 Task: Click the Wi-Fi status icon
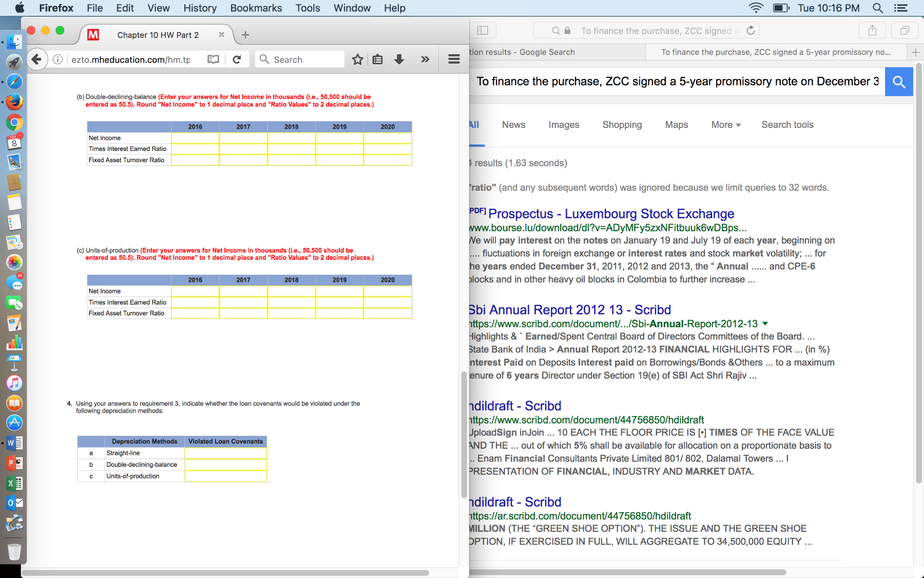click(756, 8)
